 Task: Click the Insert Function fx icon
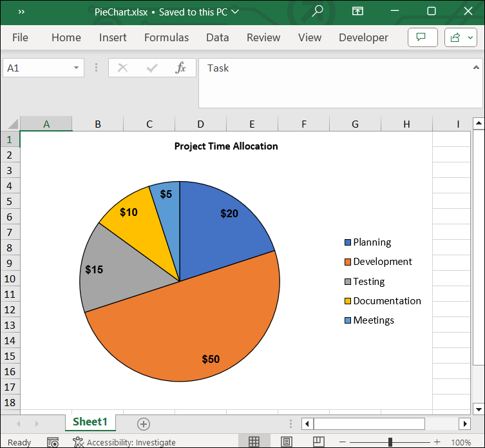pos(180,68)
